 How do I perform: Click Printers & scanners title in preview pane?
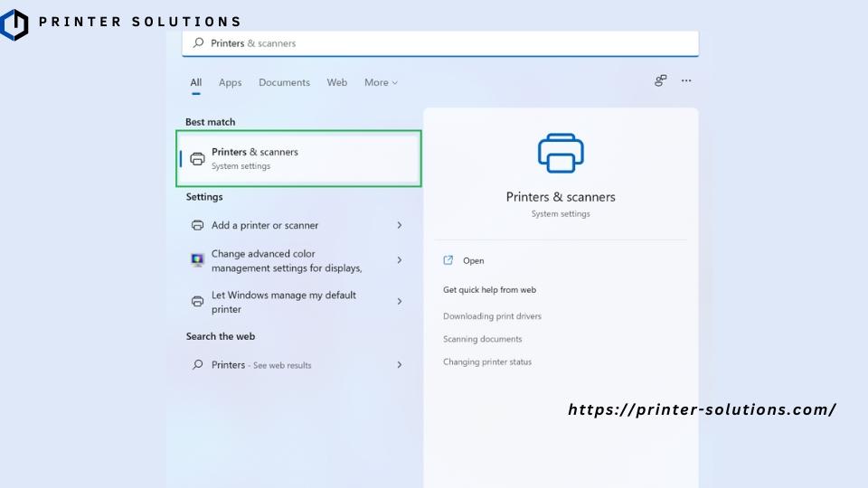[x=561, y=197]
